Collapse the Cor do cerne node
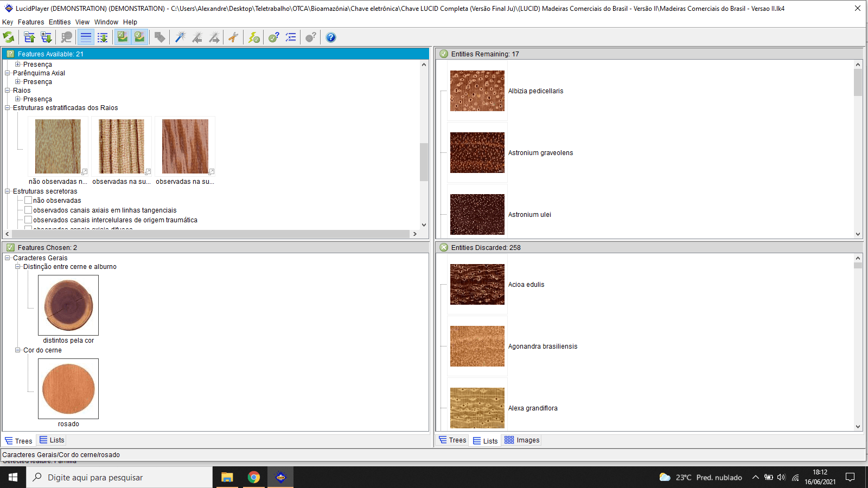The width and height of the screenshot is (868, 488). [18, 350]
